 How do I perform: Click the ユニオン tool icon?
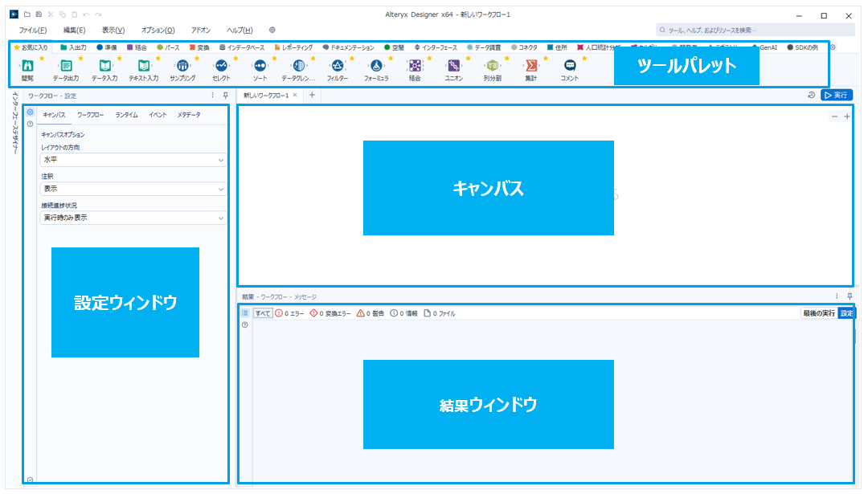coord(453,66)
